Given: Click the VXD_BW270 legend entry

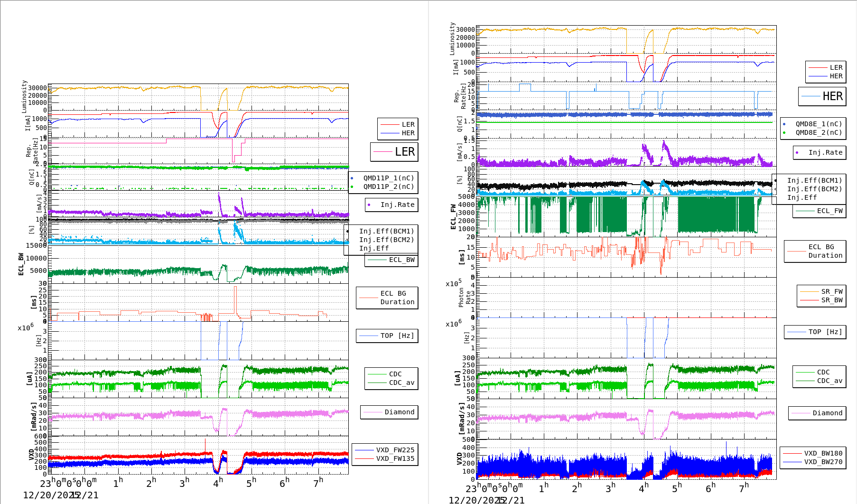Looking at the screenshot, I should 823,462.
